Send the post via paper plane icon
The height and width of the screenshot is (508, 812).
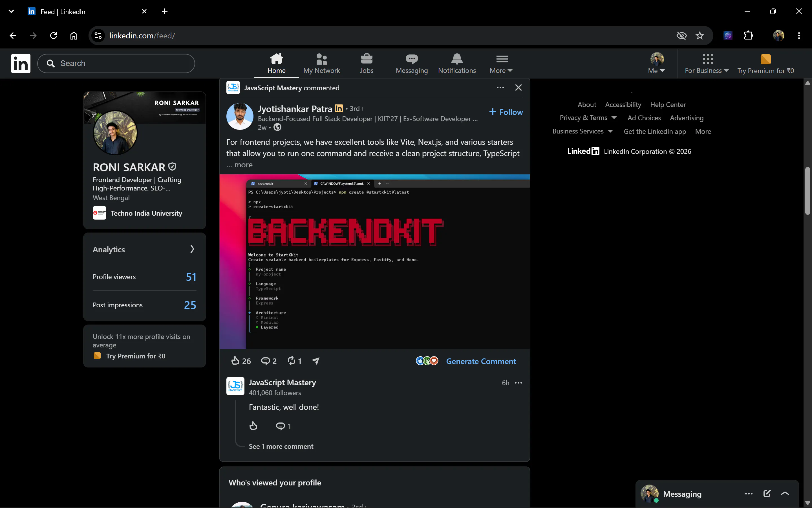click(x=316, y=361)
